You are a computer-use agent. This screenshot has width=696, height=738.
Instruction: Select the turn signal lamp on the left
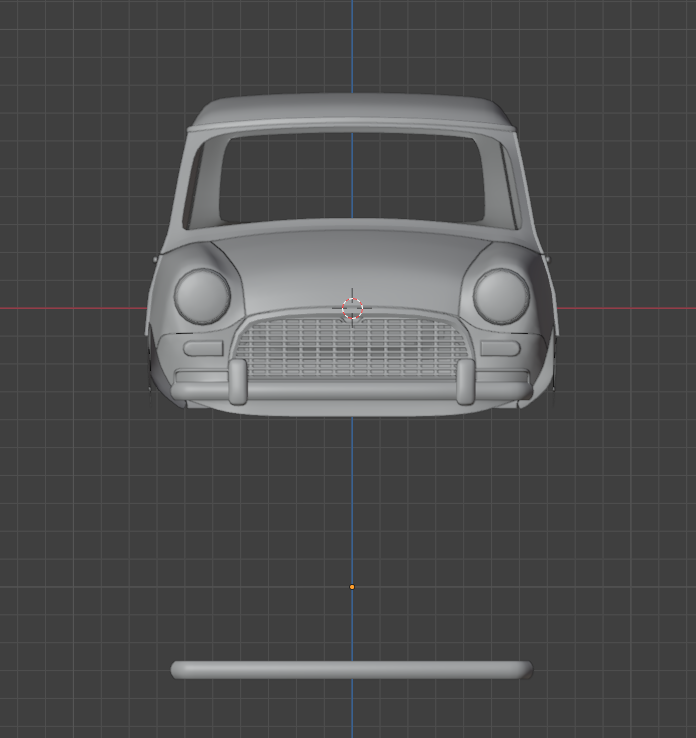[x=203, y=349]
